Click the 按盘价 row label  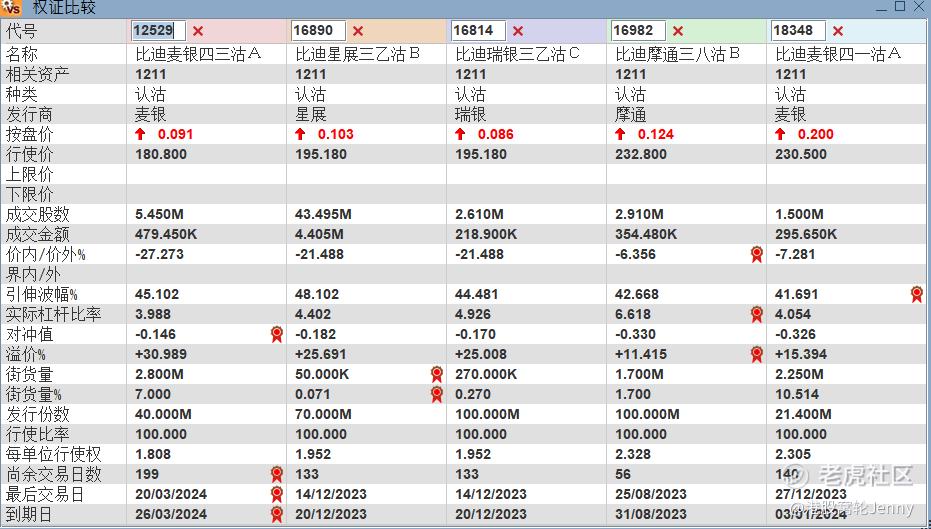click(30, 134)
